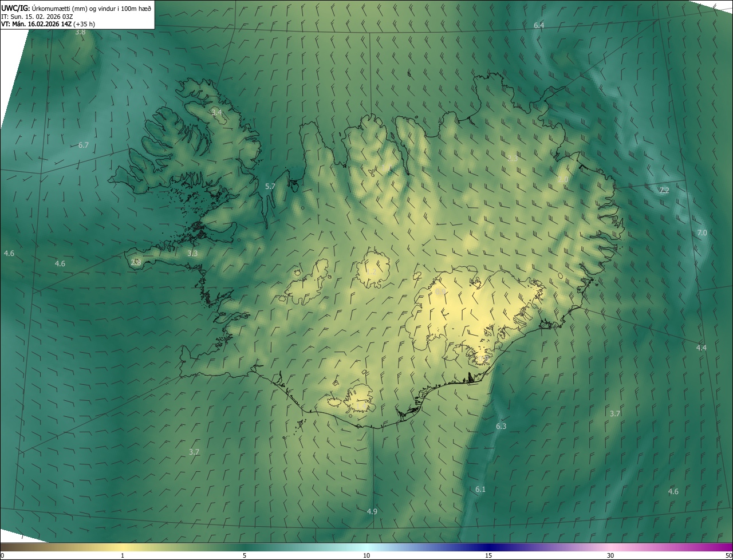Click the initialization time line 'IT: Sun. 15. 02. 2026 03Z'
This screenshot has height=560, width=733.
pyautogui.click(x=37, y=16)
